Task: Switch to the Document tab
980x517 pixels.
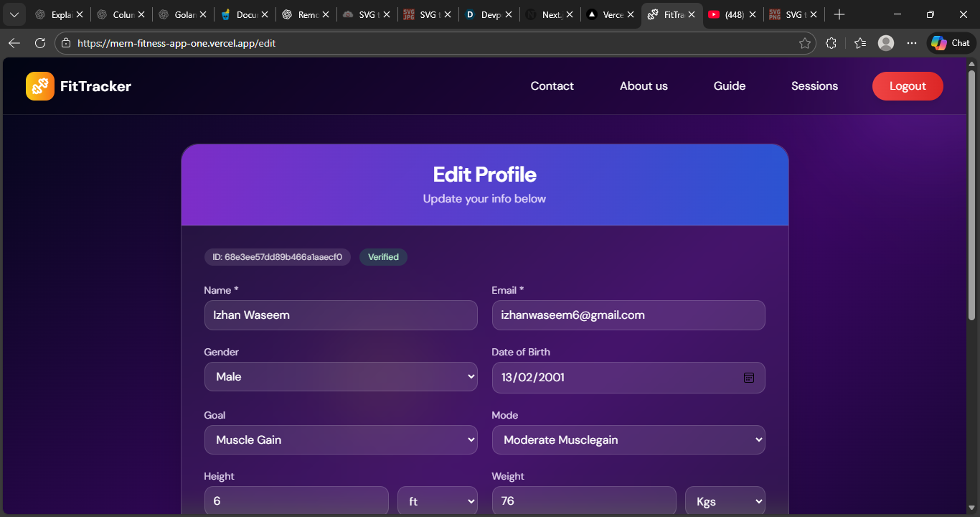Action: coord(244,14)
